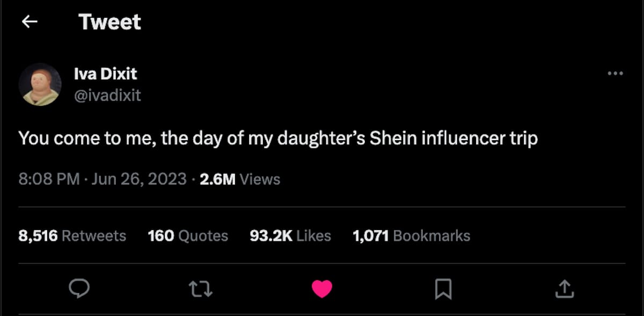Retweet this post using the retweet icon
This screenshot has height=316, width=644.
pyautogui.click(x=202, y=289)
